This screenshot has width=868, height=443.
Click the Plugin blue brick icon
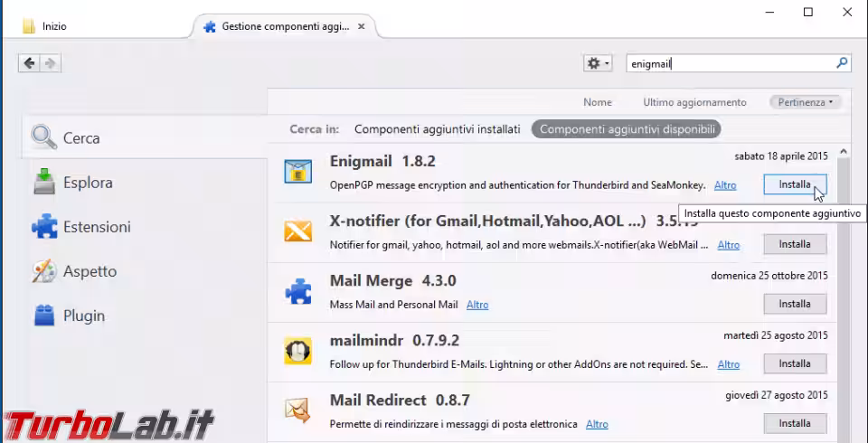[44, 316]
